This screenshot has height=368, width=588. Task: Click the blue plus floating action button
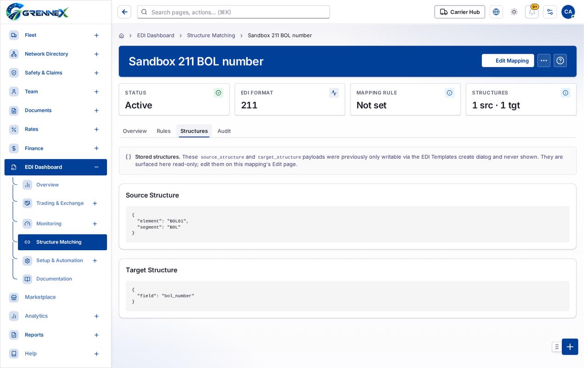point(570,347)
